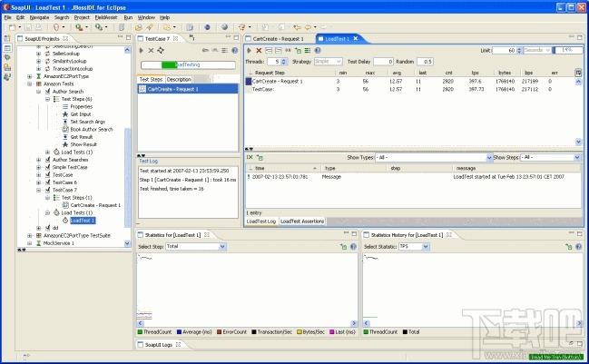The height and width of the screenshot is (364, 589).
Task: Click External Tools toolbar icon
Action: pos(99,27)
